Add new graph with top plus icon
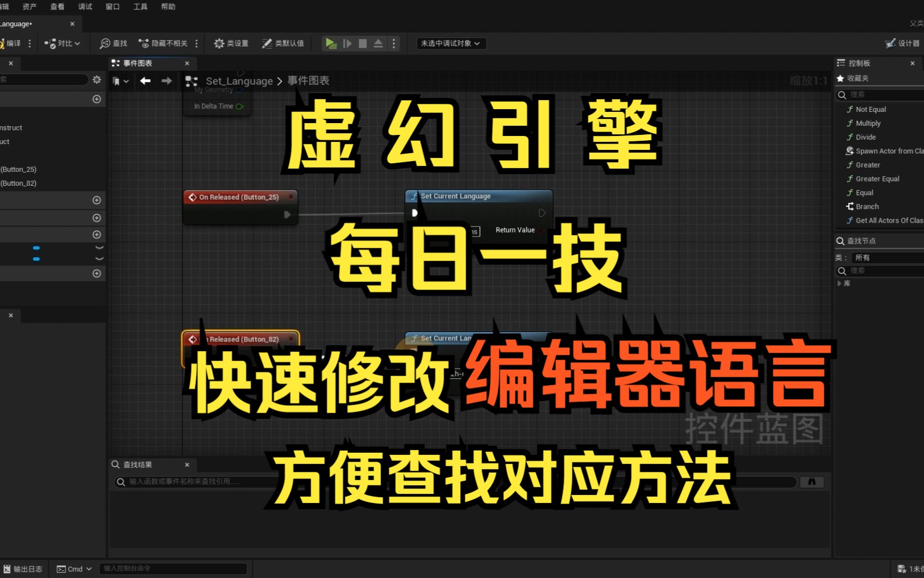Image resolution: width=924 pixels, height=578 pixels. tap(97, 99)
